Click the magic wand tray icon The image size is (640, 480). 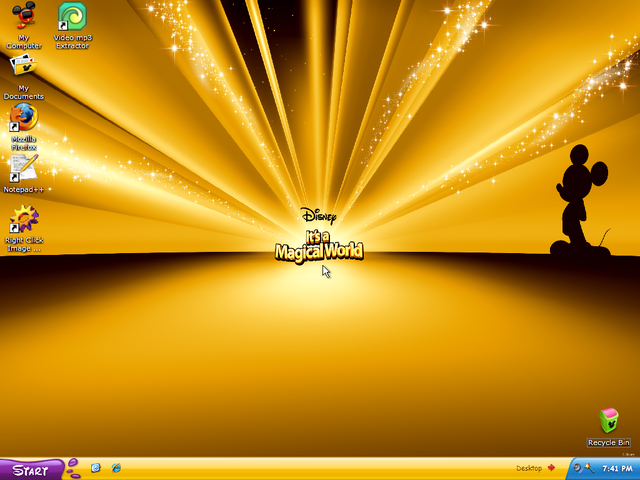(x=589, y=468)
